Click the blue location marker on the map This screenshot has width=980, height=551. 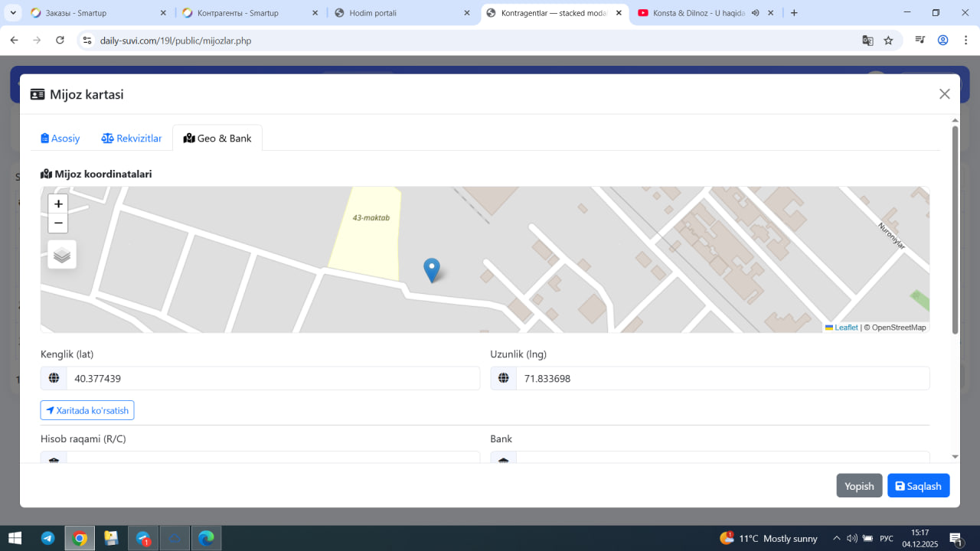coord(432,270)
